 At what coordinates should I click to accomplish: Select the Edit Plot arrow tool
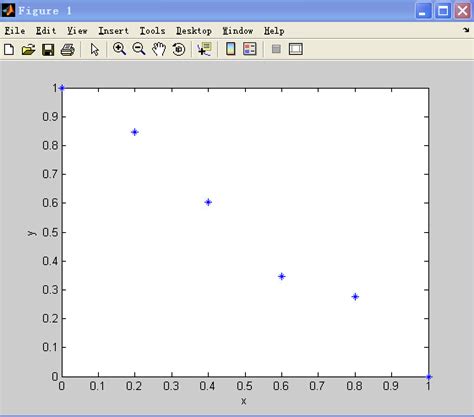click(x=95, y=49)
